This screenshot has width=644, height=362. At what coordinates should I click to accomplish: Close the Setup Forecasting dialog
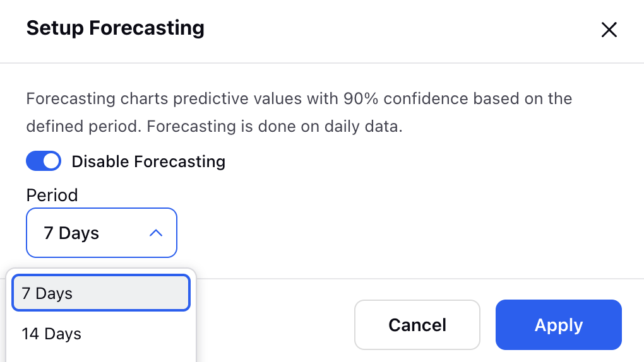click(609, 30)
